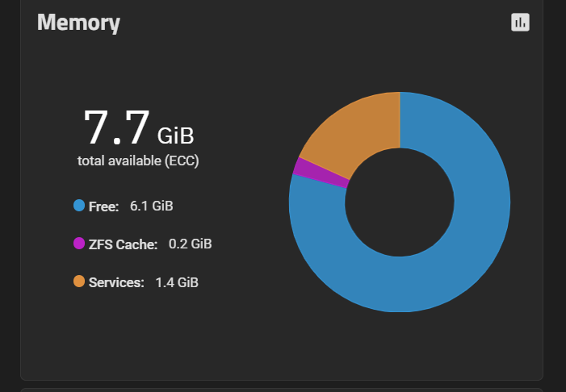The width and height of the screenshot is (566, 392).
Task: Click the 'total available (ECC)' caption
Action: pyautogui.click(x=138, y=161)
